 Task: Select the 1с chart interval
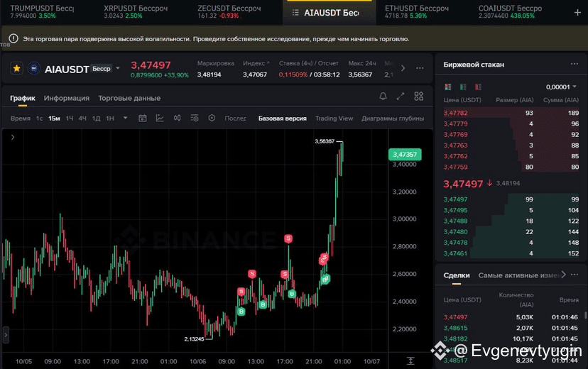pos(39,119)
